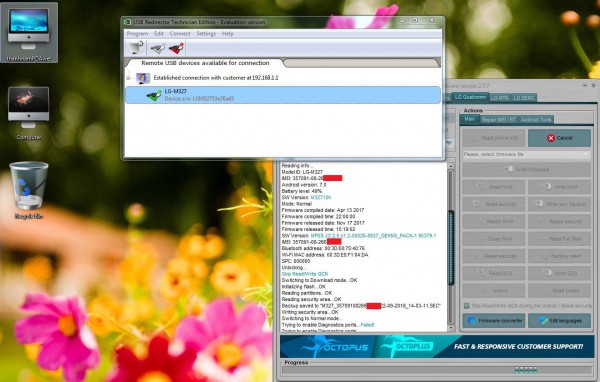Viewport: 600px width, 382px height.
Task: Toggle Skip Read/Write QCN during Unlock checkbox
Action: pos(466,306)
